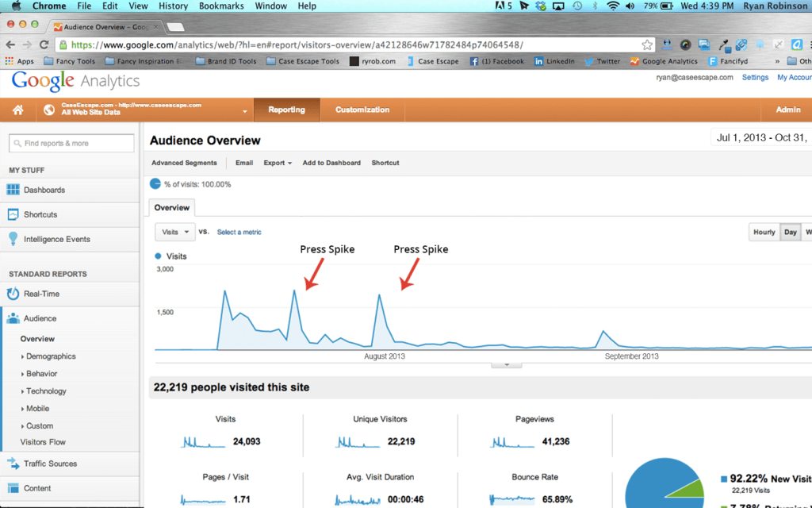Open the Customization tab

(362, 110)
